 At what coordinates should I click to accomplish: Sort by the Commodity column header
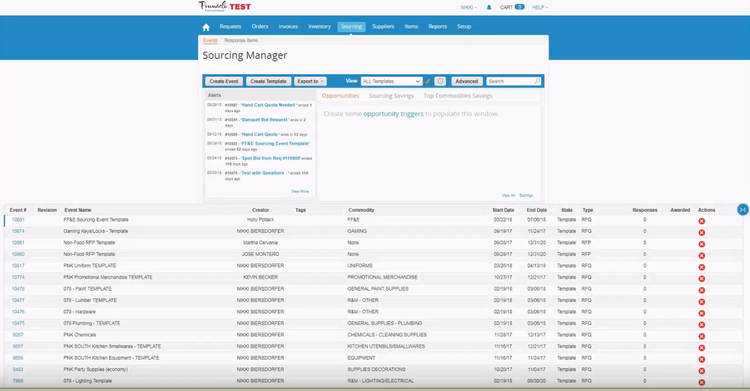[x=361, y=210]
